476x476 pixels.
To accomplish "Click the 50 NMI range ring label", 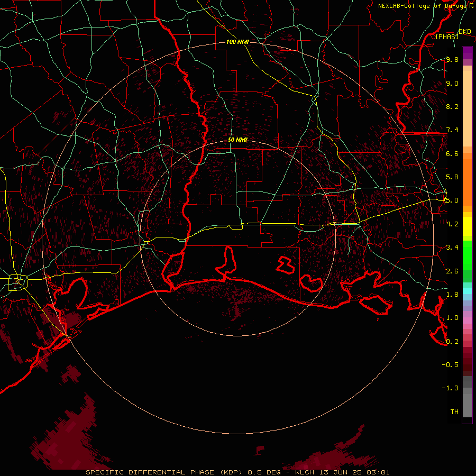I will 237,140.
